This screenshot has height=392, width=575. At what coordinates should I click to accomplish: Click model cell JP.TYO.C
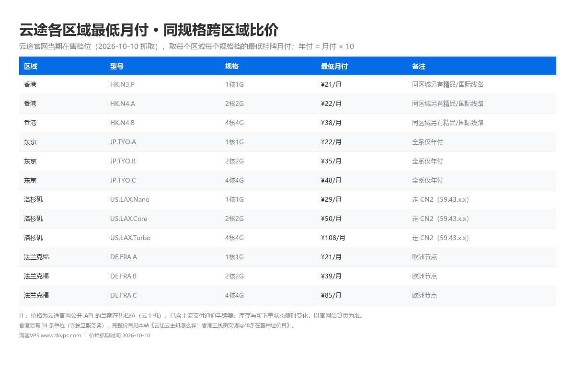pos(123,180)
